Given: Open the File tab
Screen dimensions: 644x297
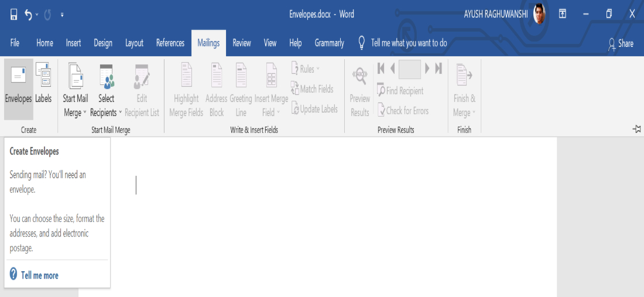Looking at the screenshot, I should click(15, 43).
